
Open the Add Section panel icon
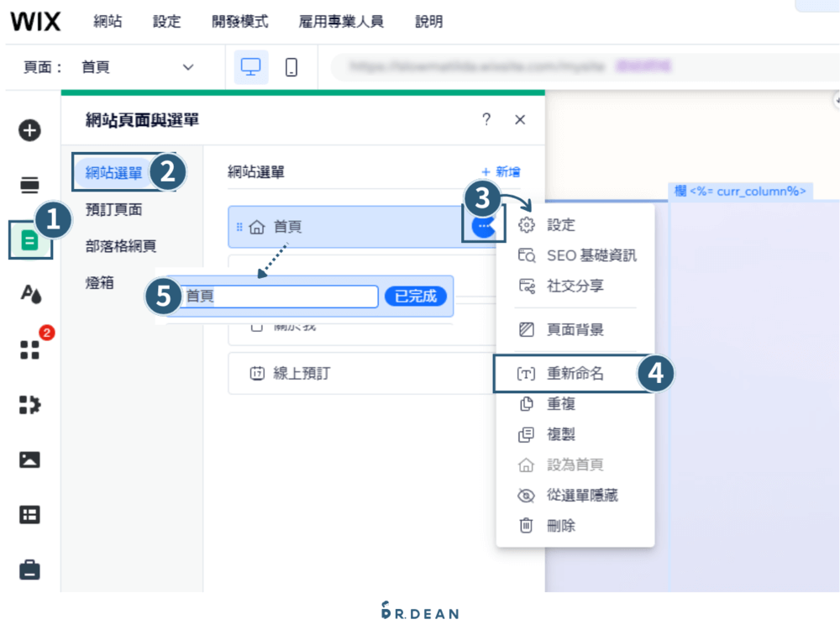(x=30, y=184)
